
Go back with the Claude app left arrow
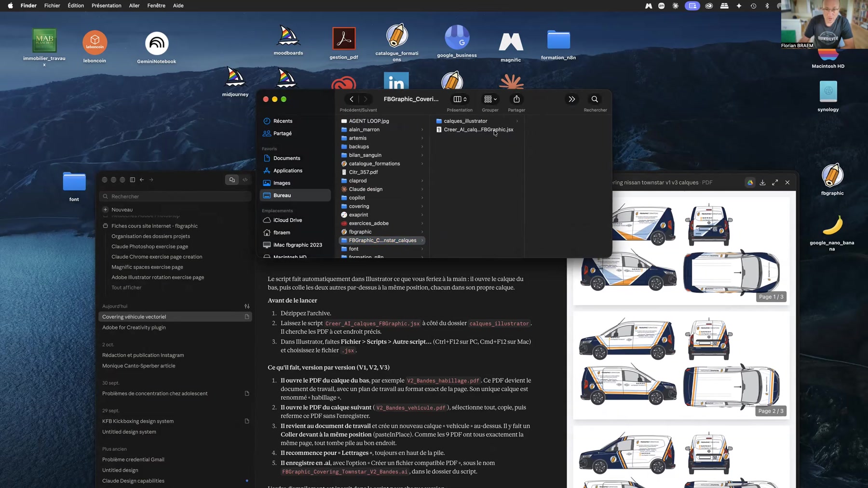(x=142, y=180)
